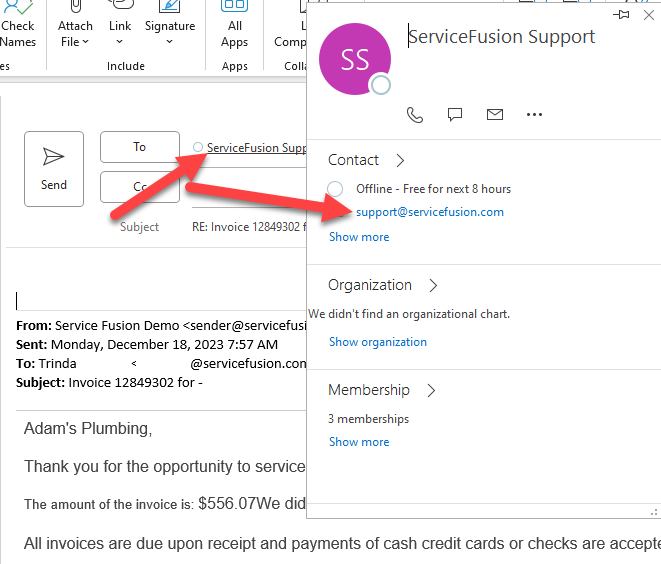Pin the contact card
The height and width of the screenshot is (564, 661).
pos(621,15)
